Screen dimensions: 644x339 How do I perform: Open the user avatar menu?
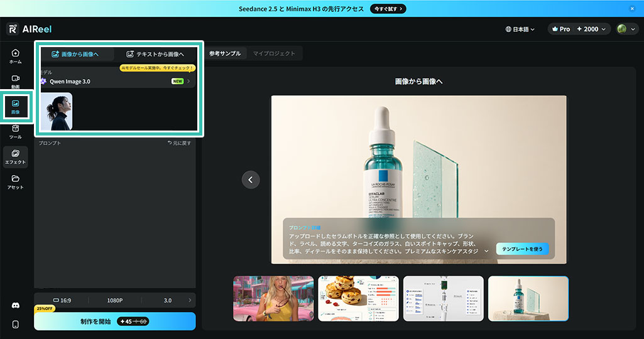pos(626,29)
